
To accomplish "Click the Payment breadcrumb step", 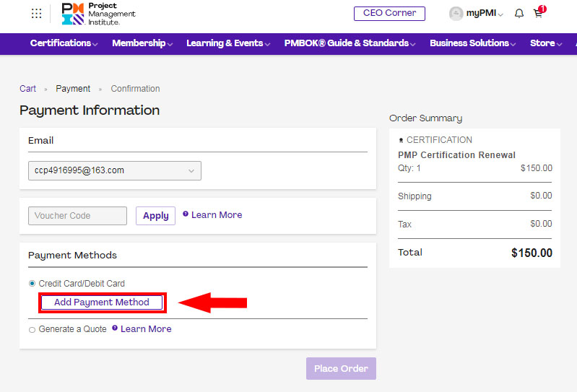I will [73, 89].
